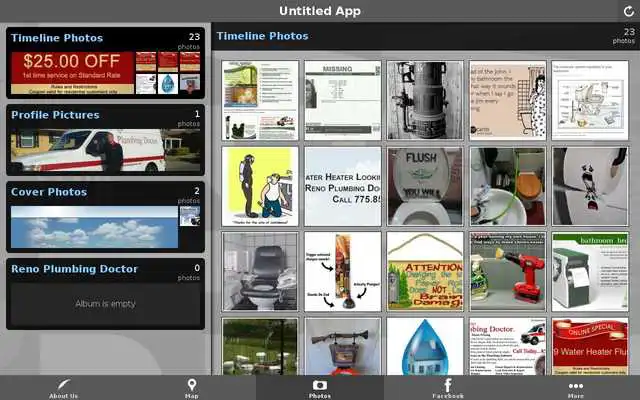Tap the feather icon above About Us

pos(64,384)
